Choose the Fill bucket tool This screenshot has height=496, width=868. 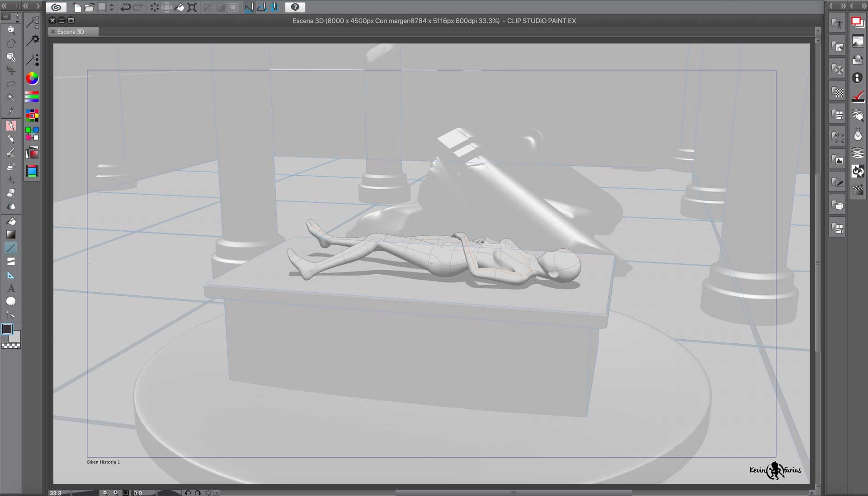tap(11, 221)
